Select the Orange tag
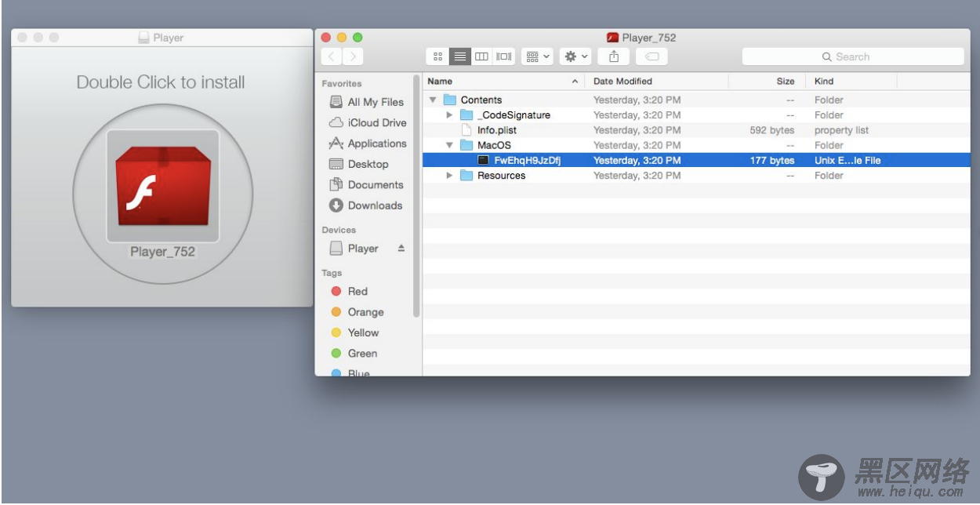This screenshot has height=505, width=980. [x=357, y=312]
